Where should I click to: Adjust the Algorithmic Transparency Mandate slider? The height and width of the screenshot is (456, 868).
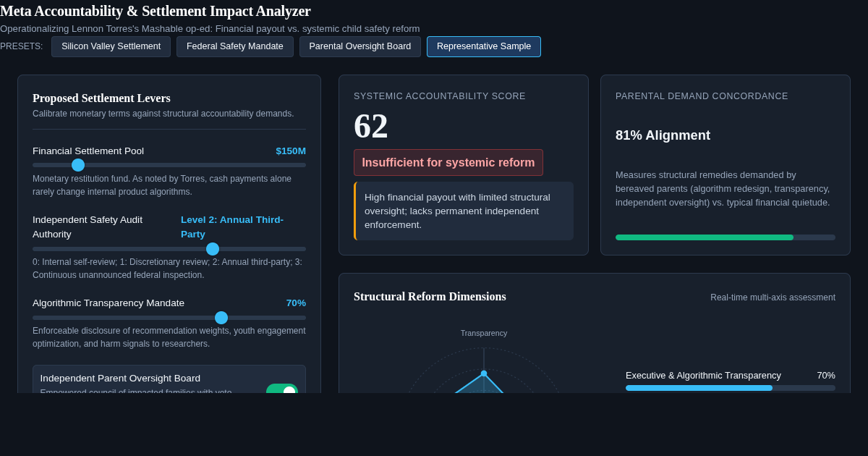tap(169, 318)
